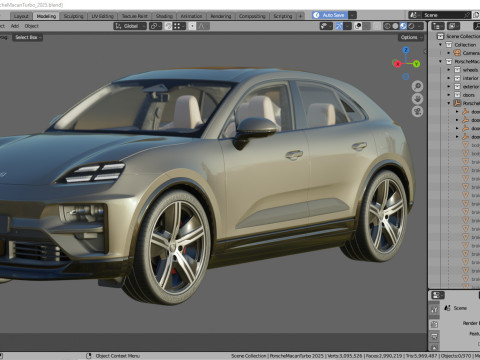The height and width of the screenshot is (360, 480).
Task: Click the red X axis on navigation gizmo
Action: point(397,64)
